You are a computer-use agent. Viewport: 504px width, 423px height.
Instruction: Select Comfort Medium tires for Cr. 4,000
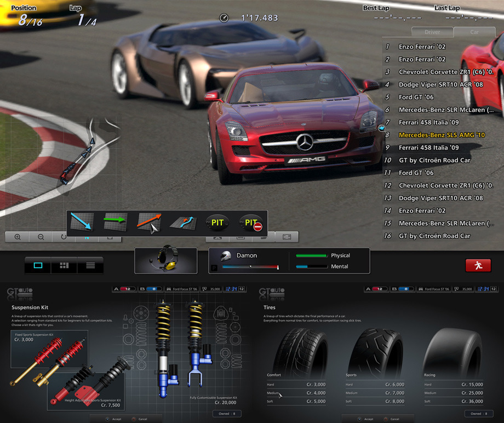pyautogui.click(x=296, y=393)
